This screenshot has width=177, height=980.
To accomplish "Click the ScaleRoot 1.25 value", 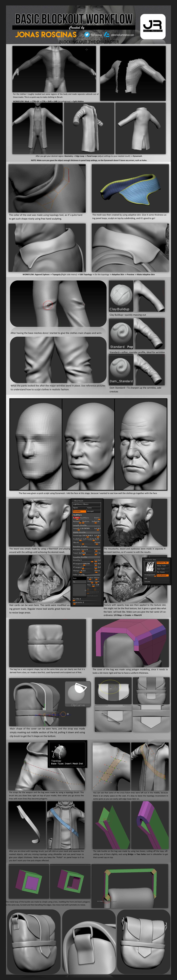I will (x=80, y=539).
